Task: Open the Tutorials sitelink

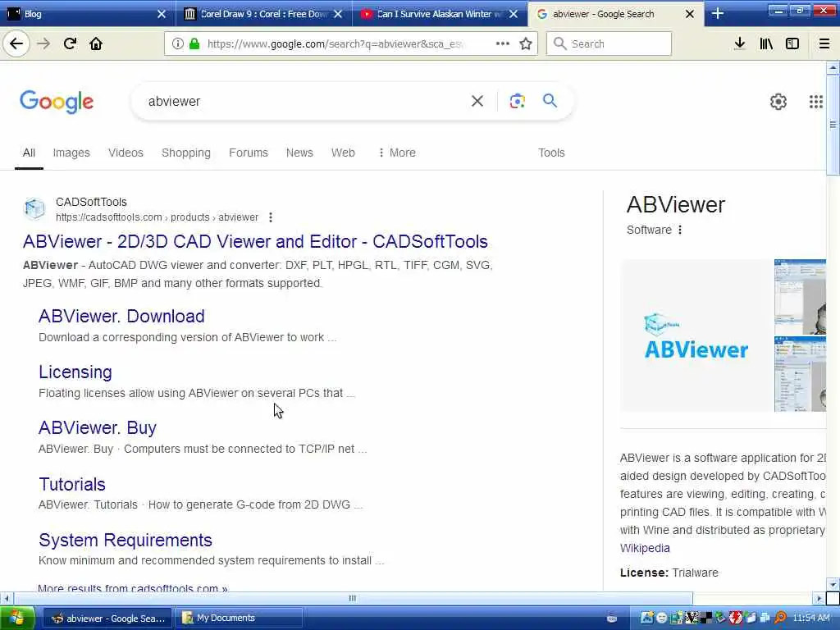Action: (72, 484)
